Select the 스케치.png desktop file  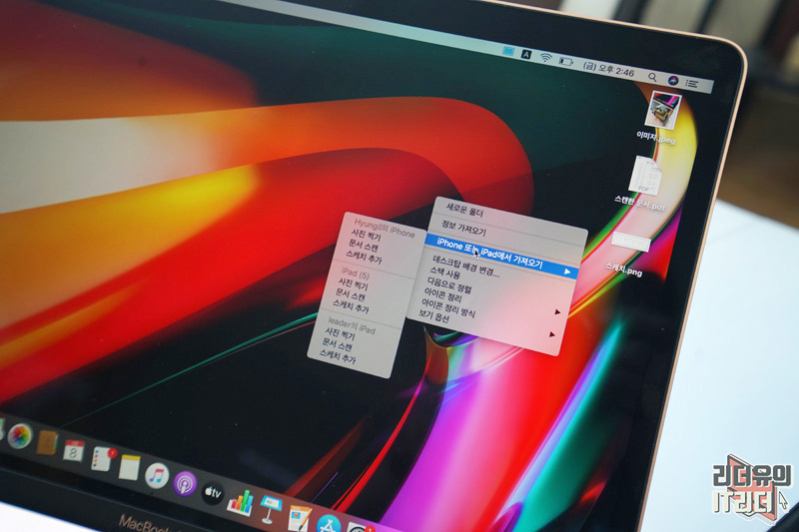pyautogui.click(x=630, y=243)
